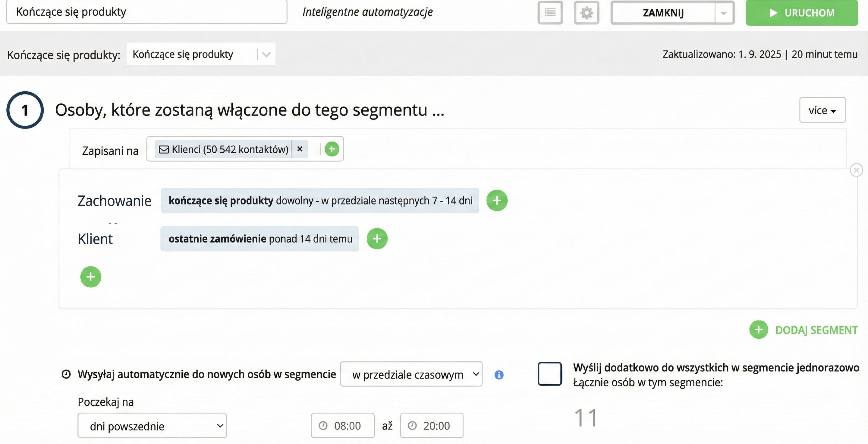
Task: Open the dni powszednie dropdown
Action: point(152,426)
